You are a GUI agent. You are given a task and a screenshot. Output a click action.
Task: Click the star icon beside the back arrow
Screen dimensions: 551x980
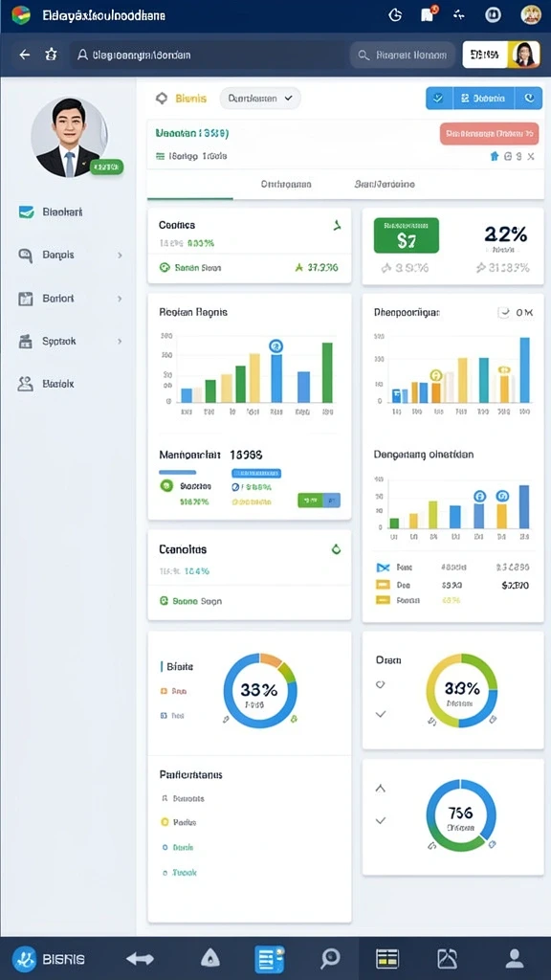51,55
